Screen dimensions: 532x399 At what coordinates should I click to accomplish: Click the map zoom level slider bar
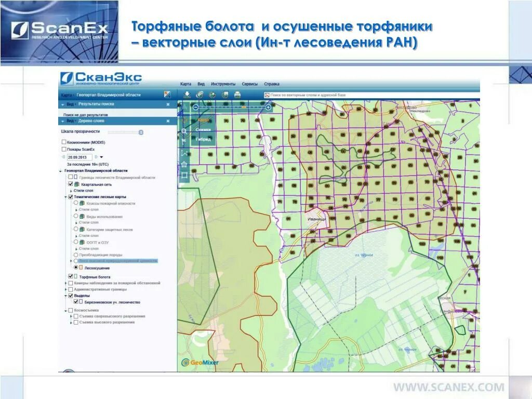(232, 107)
